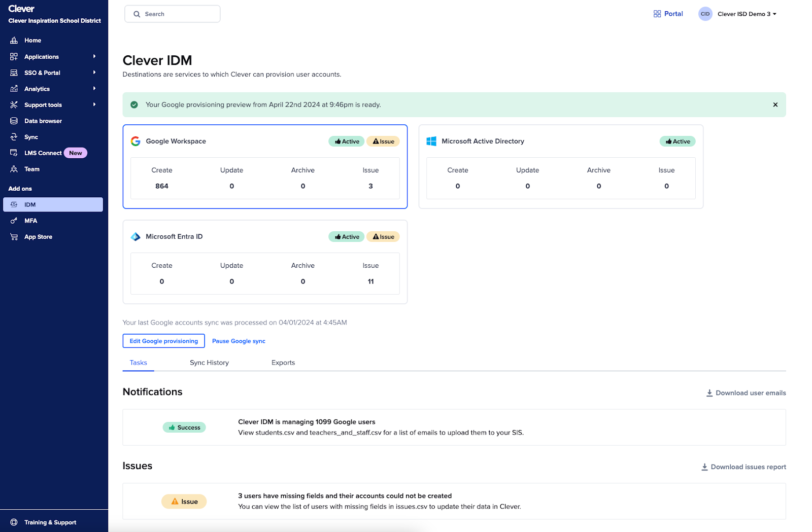Click the Portal grid icon

[657, 14]
